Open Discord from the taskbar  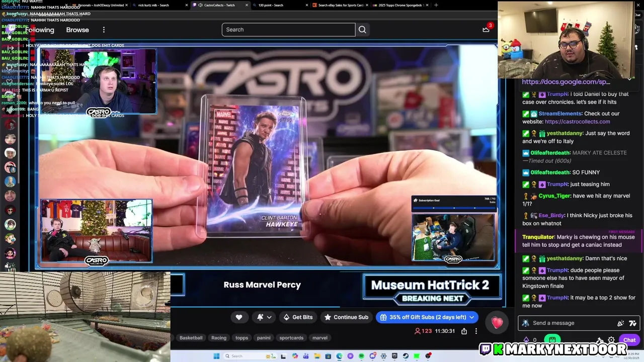click(x=372, y=356)
